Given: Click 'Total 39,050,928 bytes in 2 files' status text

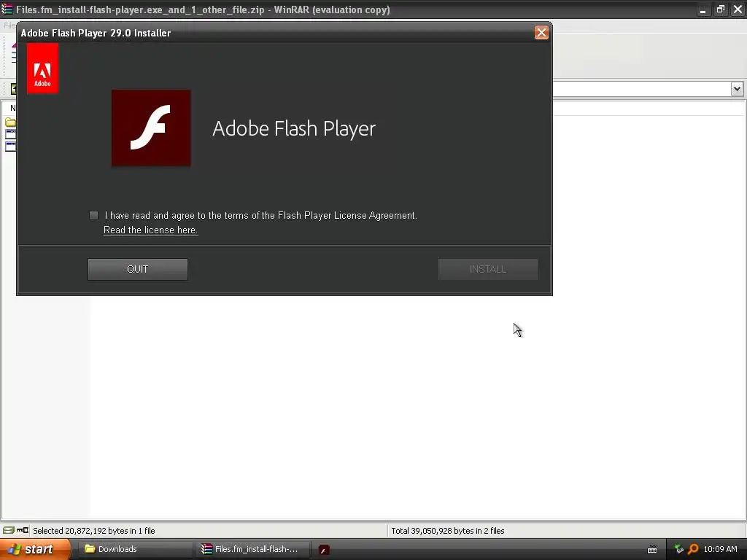Looking at the screenshot, I should click(x=448, y=531).
